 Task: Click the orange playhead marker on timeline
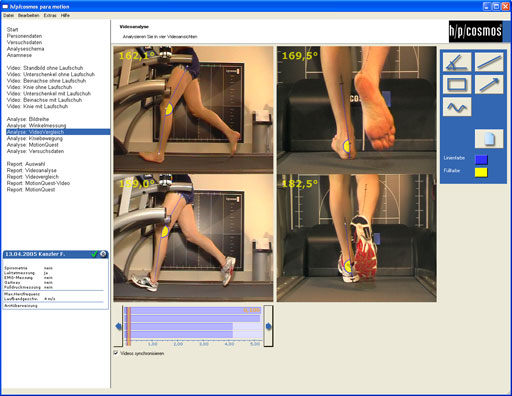point(129,327)
